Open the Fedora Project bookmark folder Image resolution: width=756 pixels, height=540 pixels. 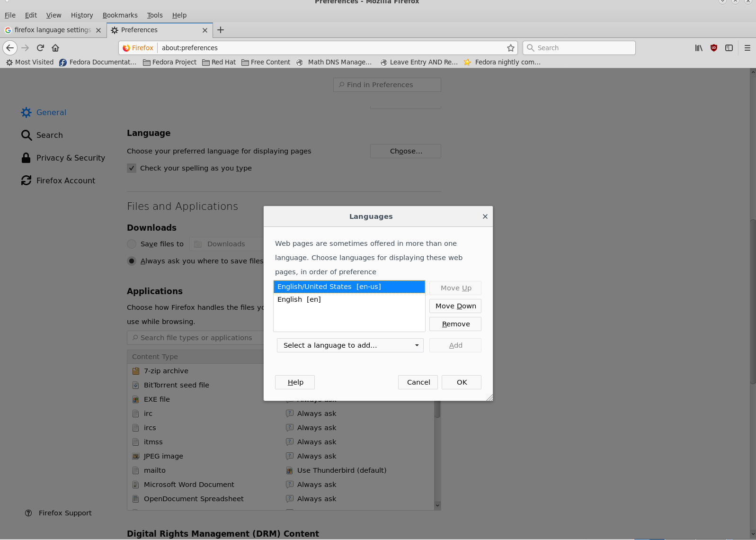pos(169,62)
